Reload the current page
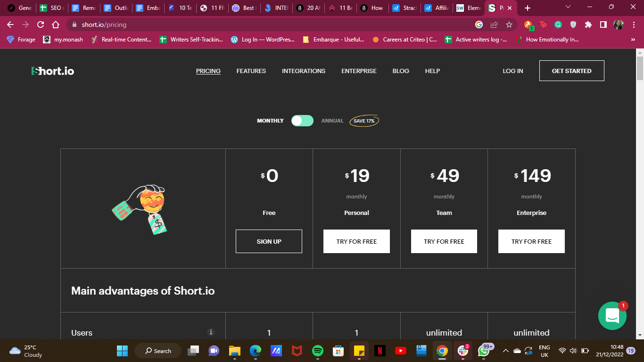 coord(41,25)
